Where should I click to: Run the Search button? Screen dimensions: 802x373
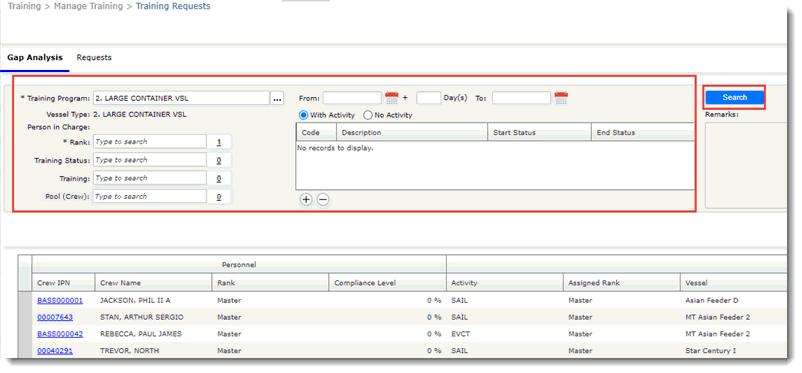point(734,97)
